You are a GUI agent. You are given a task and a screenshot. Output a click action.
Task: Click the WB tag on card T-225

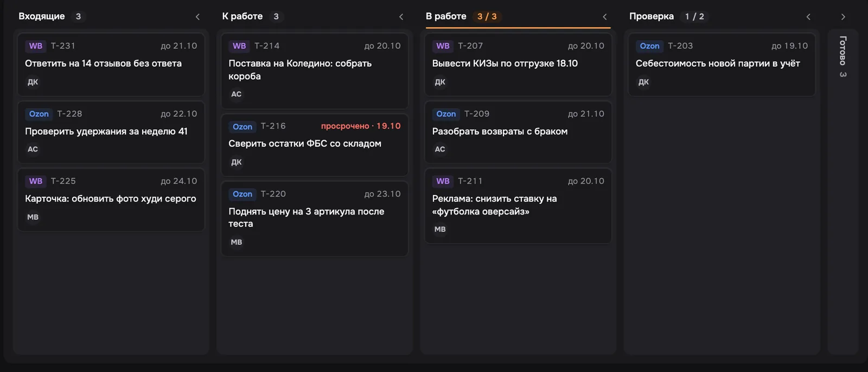point(36,181)
